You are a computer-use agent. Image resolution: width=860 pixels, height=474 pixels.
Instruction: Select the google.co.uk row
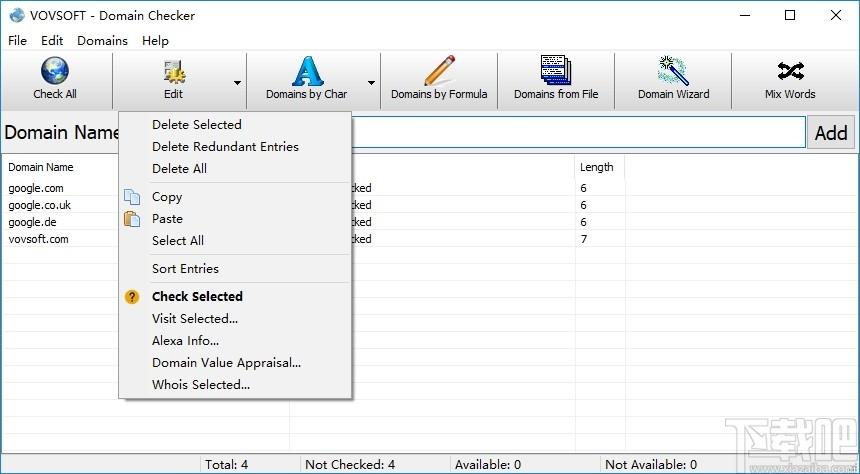39,205
